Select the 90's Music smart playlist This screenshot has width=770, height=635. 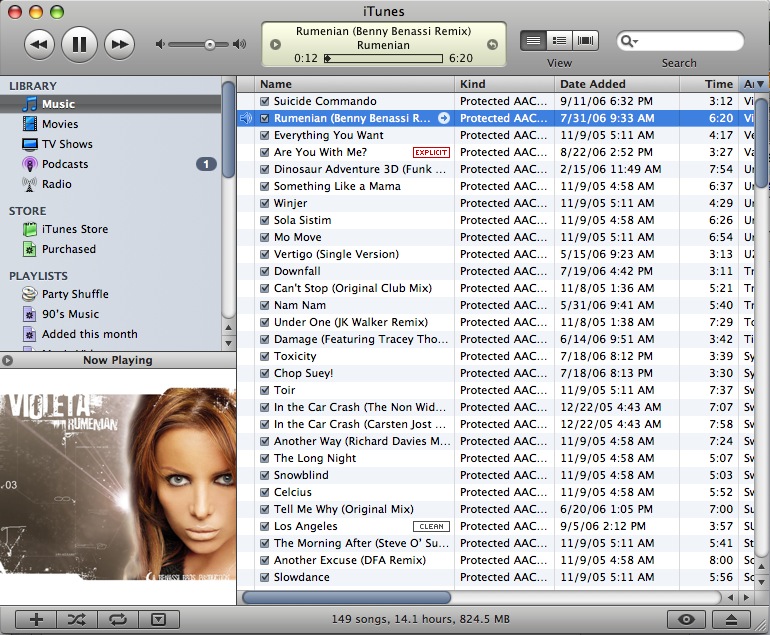pyautogui.click(x=110, y=314)
